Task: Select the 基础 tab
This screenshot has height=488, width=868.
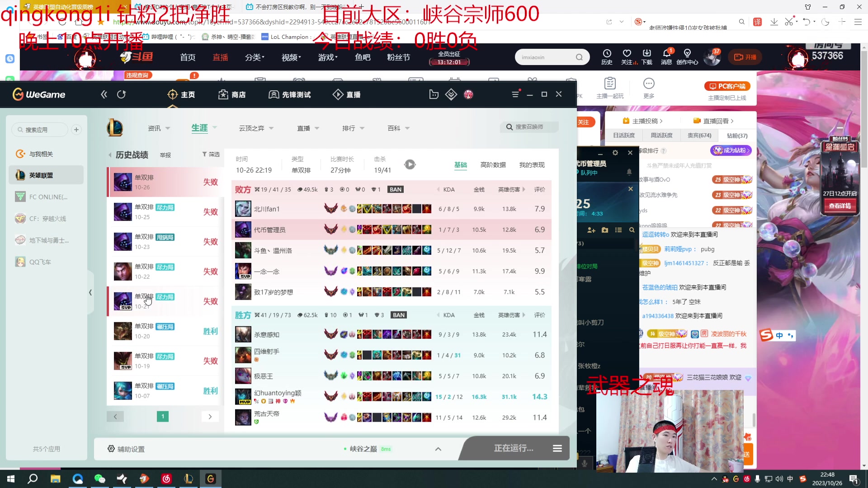Action: pyautogui.click(x=460, y=165)
